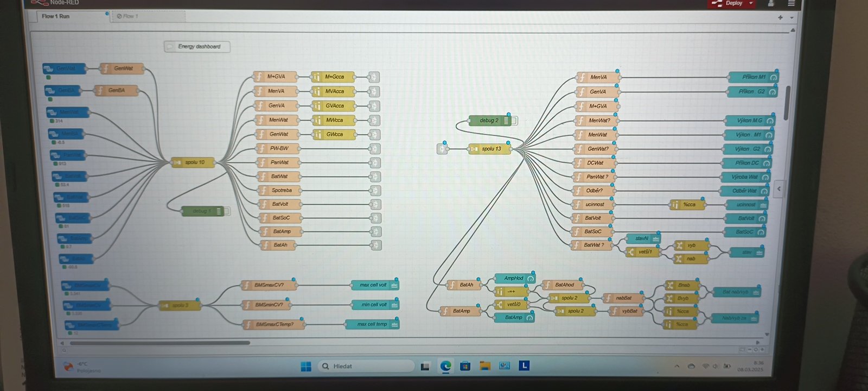Screen dimensions: 868x391
Task: Select the debug 1 node
Action: point(203,211)
